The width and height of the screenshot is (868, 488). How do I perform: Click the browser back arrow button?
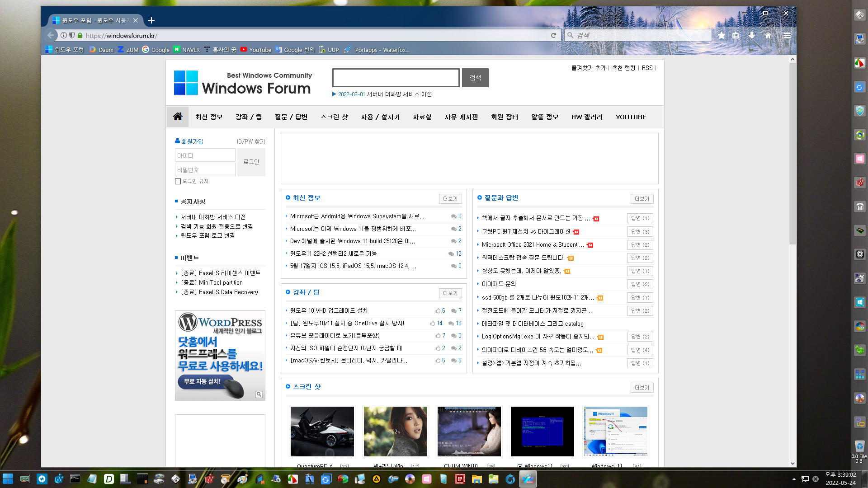coord(51,35)
